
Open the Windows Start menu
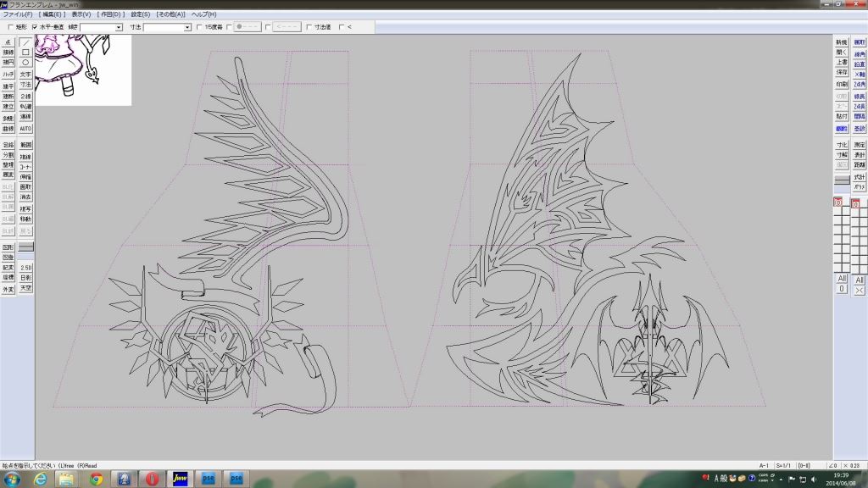click(12, 480)
